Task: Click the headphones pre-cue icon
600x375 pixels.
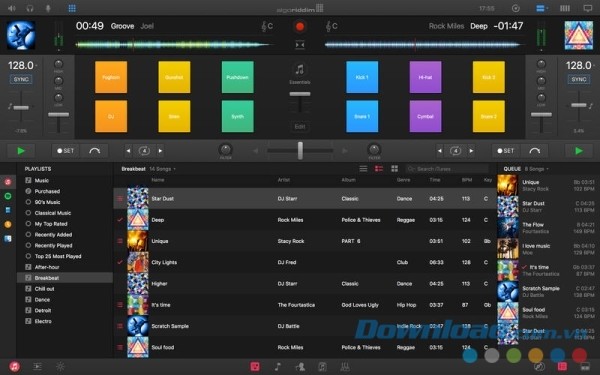Action: coord(30,8)
